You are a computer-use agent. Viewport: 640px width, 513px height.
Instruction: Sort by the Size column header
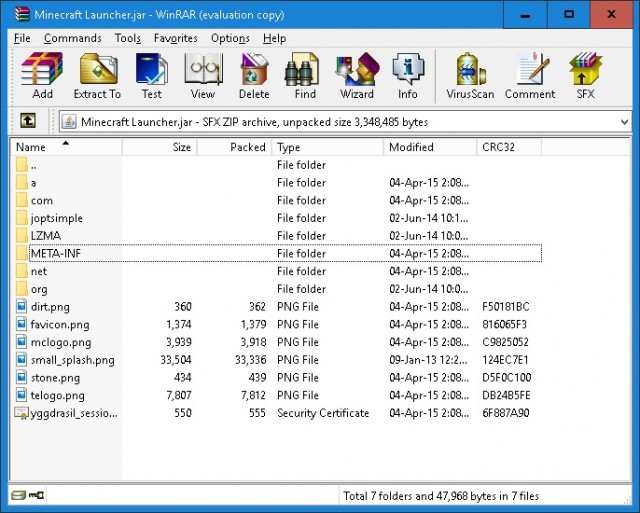point(160,147)
